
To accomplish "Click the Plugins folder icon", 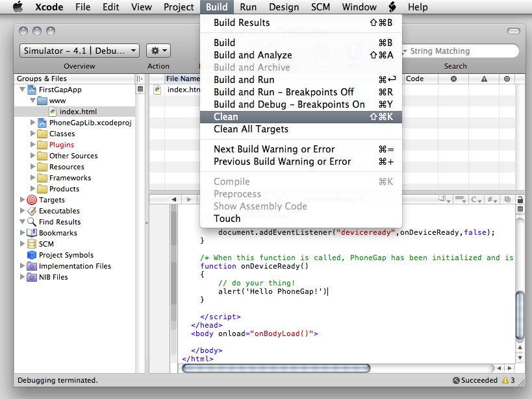I will (42, 145).
